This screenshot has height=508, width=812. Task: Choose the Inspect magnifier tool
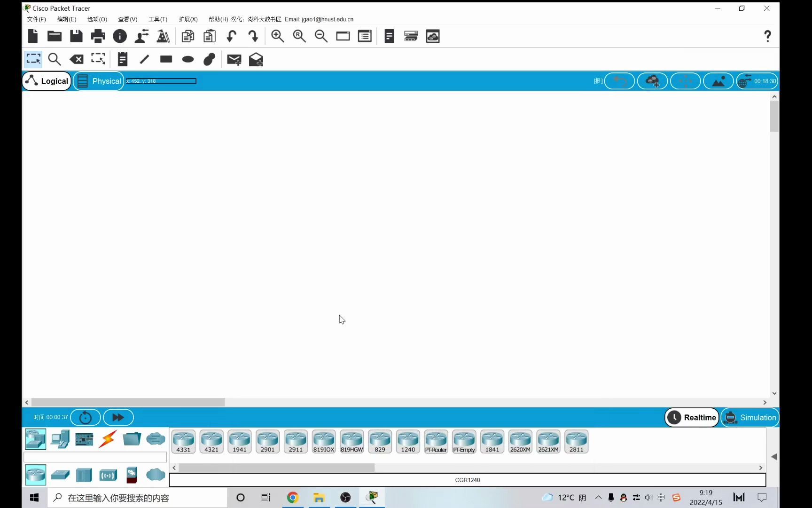click(55, 59)
